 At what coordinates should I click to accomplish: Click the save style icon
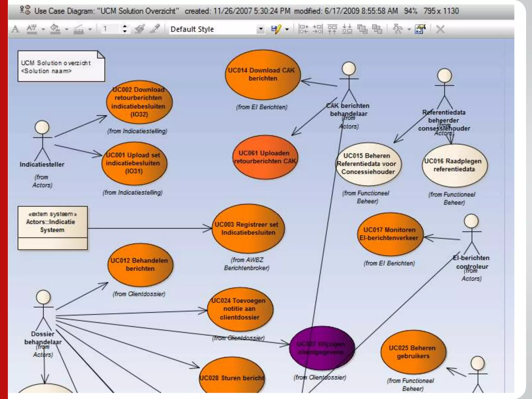pos(276,29)
